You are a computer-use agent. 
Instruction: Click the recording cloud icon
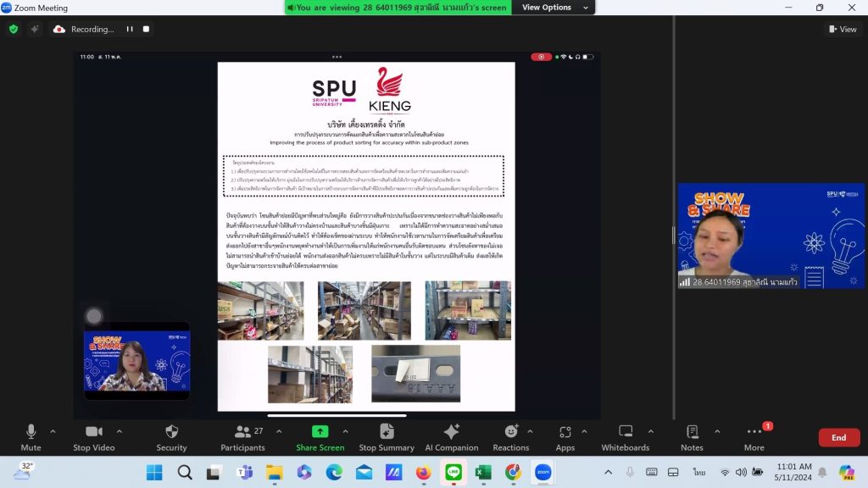[x=59, y=29]
